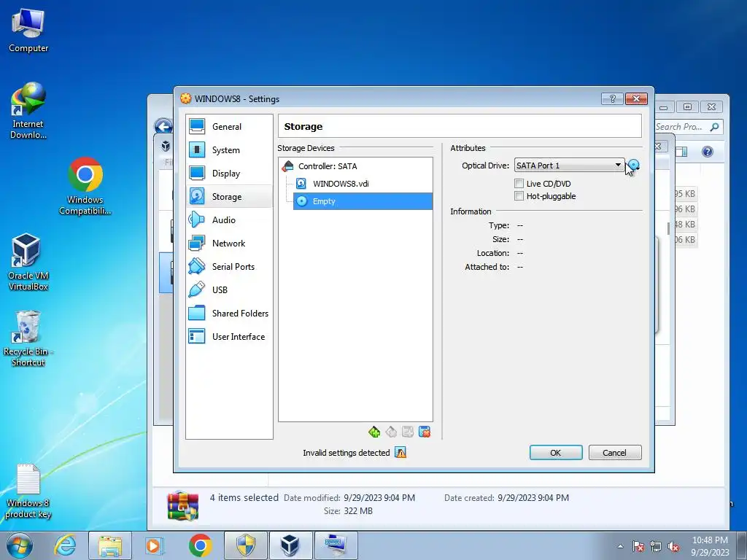This screenshot has height=560, width=747.
Task: Click the remove controller icon
Action: click(391, 432)
